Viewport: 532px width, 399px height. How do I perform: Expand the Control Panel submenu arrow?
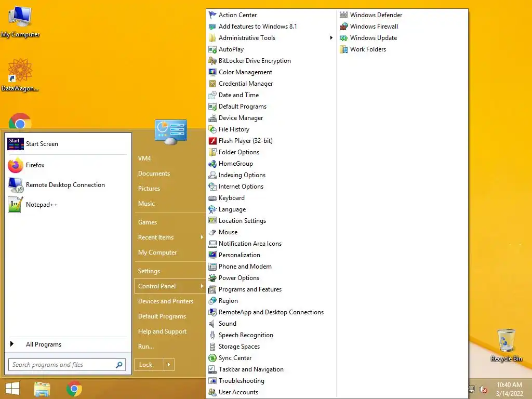[x=202, y=286]
